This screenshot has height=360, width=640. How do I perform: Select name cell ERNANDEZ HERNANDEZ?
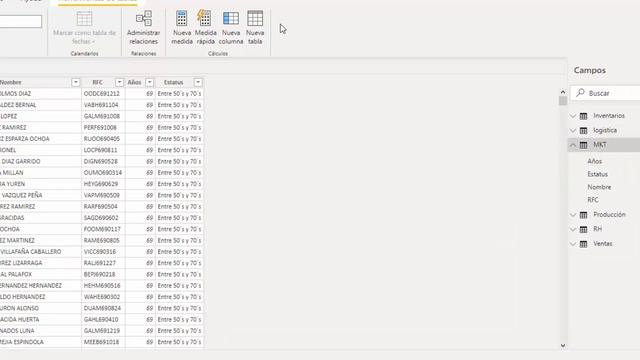40,286
